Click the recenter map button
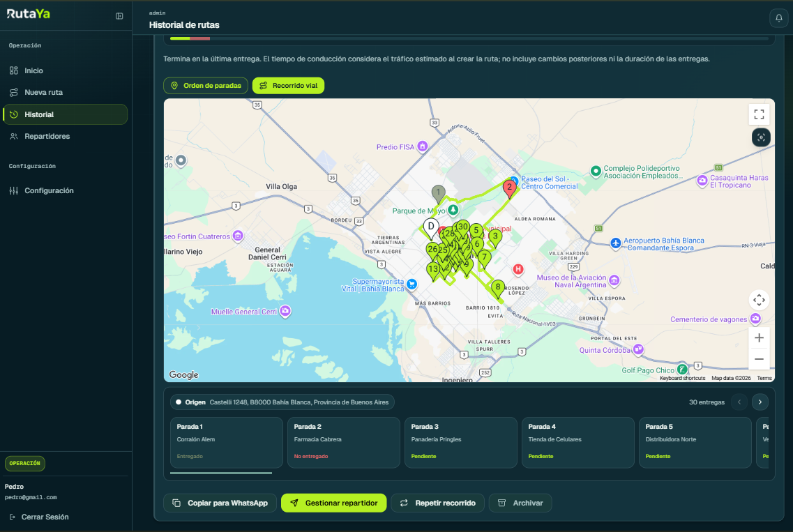The width and height of the screenshot is (793, 532). 761,137
